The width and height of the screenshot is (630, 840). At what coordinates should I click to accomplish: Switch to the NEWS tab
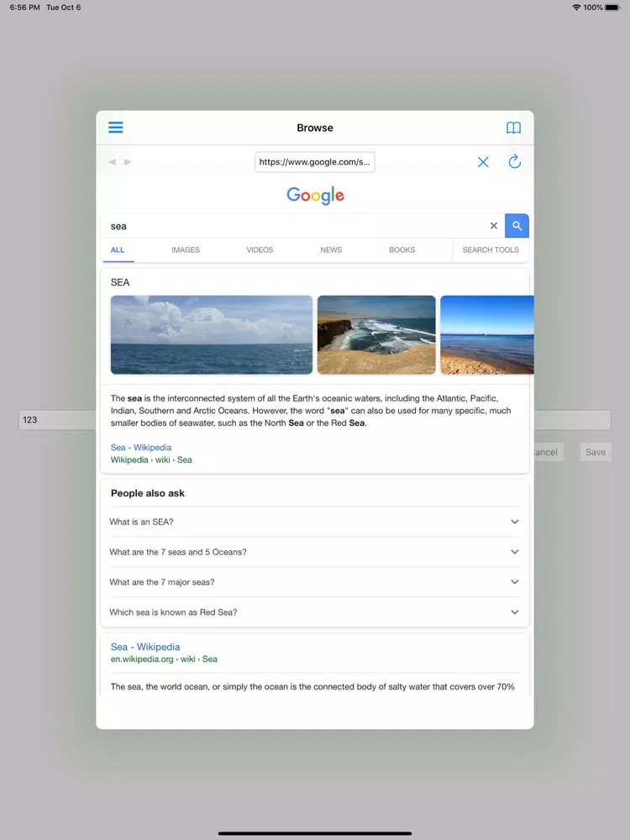pyautogui.click(x=331, y=249)
